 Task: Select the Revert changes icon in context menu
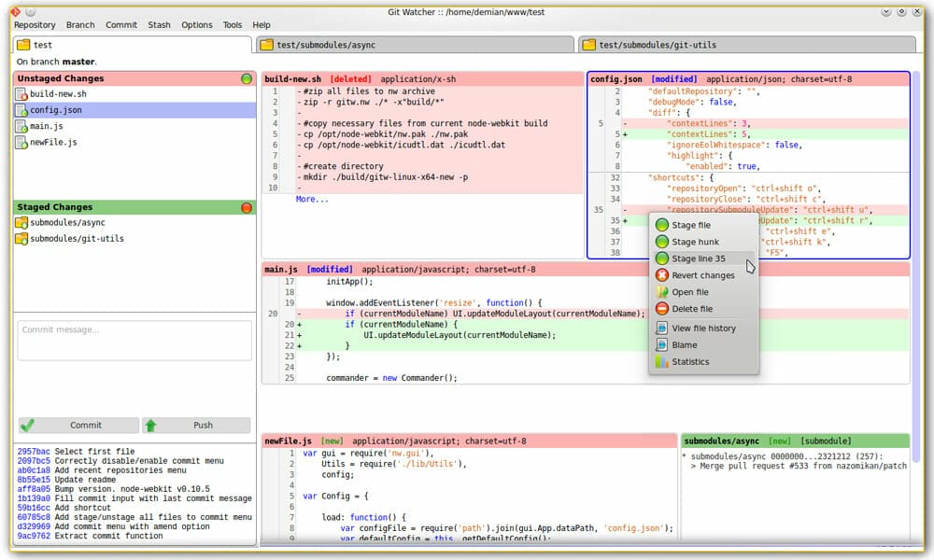(x=661, y=275)
